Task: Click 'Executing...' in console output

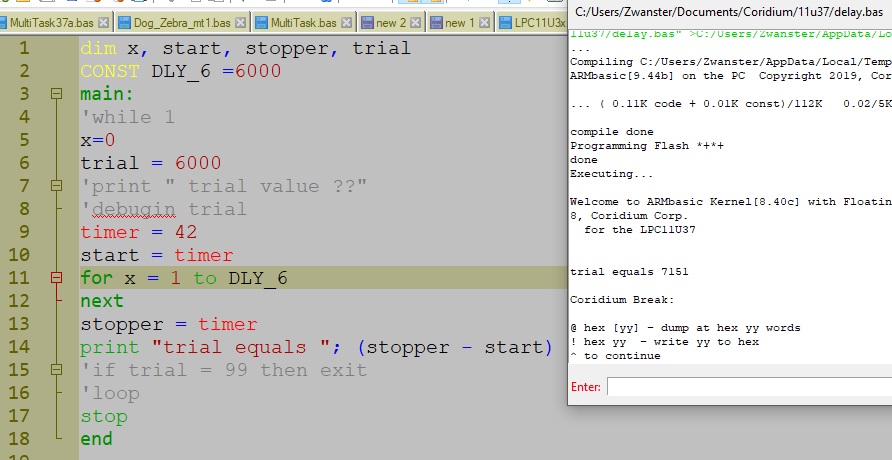Action: 612,174
